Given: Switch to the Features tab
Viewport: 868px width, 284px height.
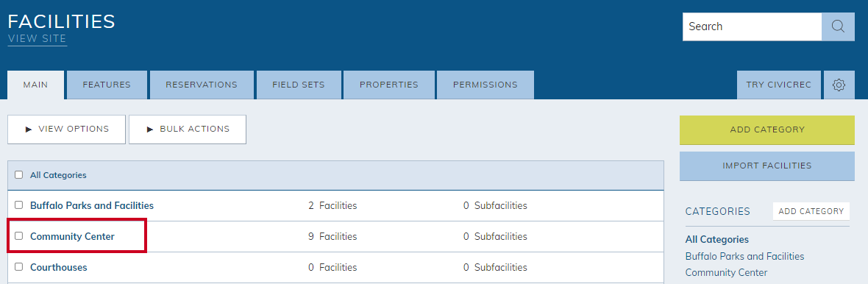Looking at the screenshot, I should [x=107, y=85].
